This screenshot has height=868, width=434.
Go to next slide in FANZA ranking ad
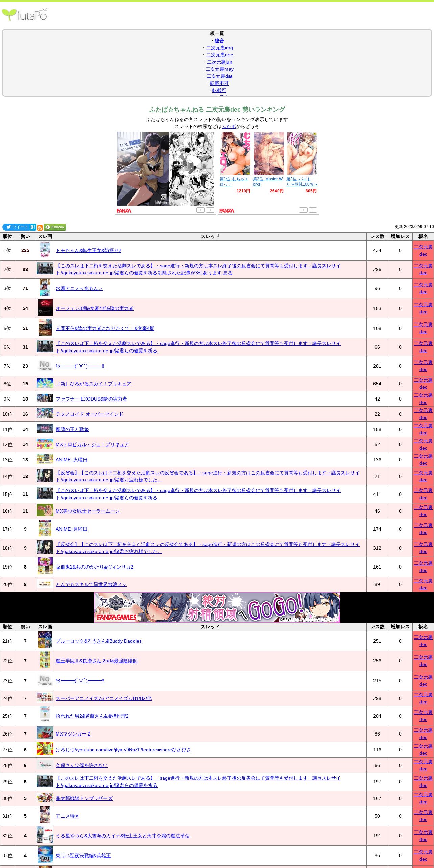[313, 210]
